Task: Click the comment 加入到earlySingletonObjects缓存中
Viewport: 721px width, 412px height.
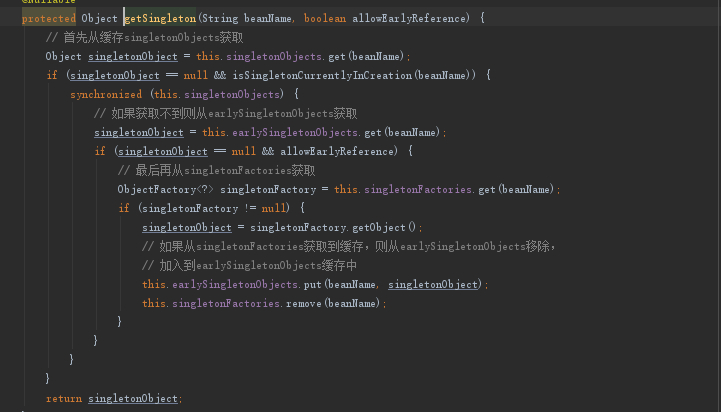Action: pyautogui.click(x=249, y=265)
